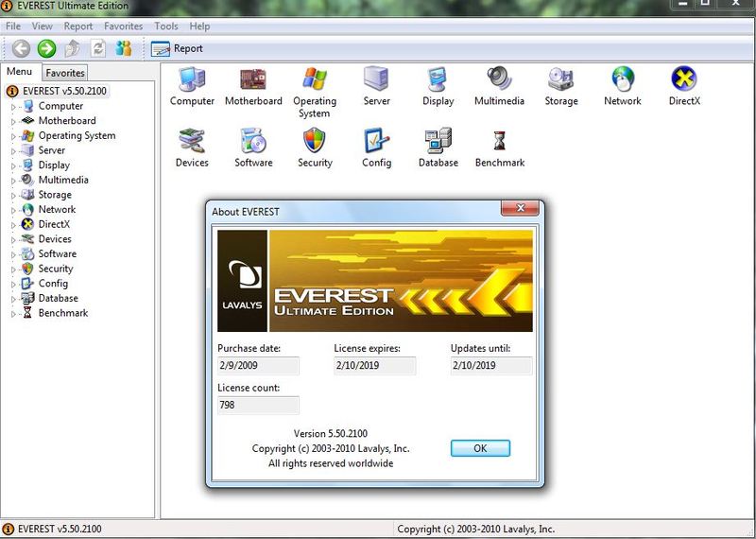This screenshot has width=756, height=539.
Task: Expand the Network tree node
Action: (x=13, y=210)
